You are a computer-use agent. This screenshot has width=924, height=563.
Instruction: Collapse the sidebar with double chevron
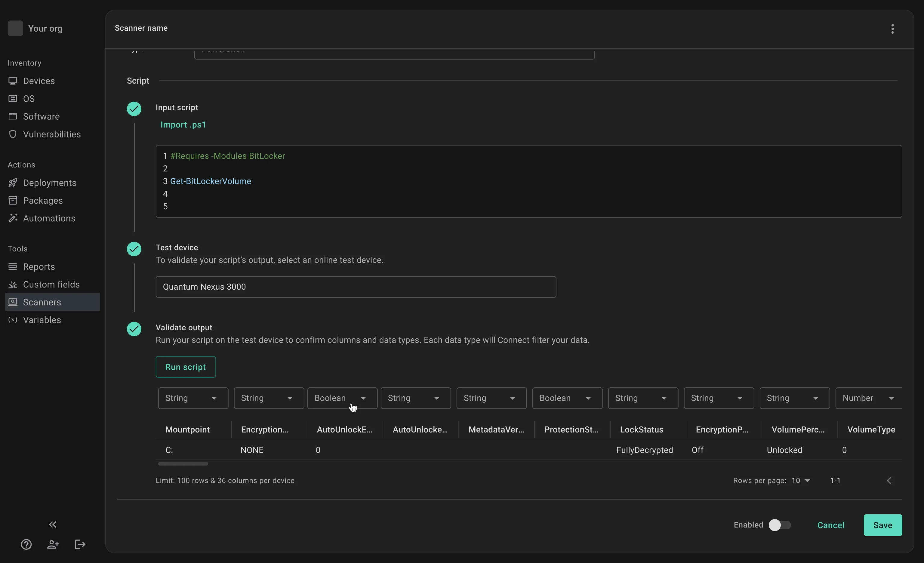point(53,525)
